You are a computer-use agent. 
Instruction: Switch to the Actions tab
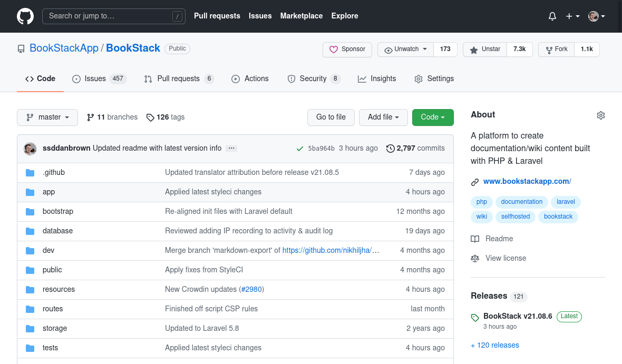250,78
